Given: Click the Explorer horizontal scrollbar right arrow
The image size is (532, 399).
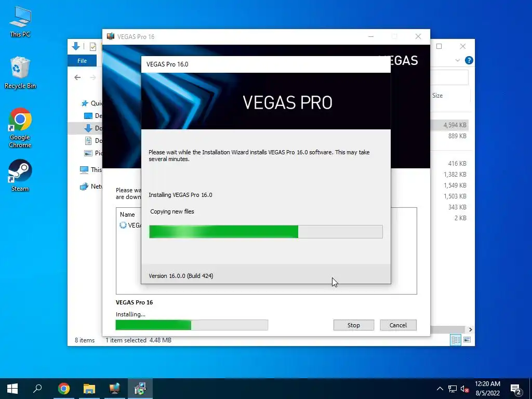Looking at the screenshot, I should click(x=470, y=329).
